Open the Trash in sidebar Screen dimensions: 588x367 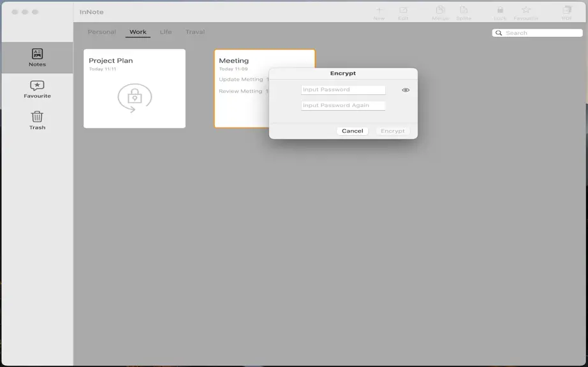pyautogui.click(x=37, y=120)
